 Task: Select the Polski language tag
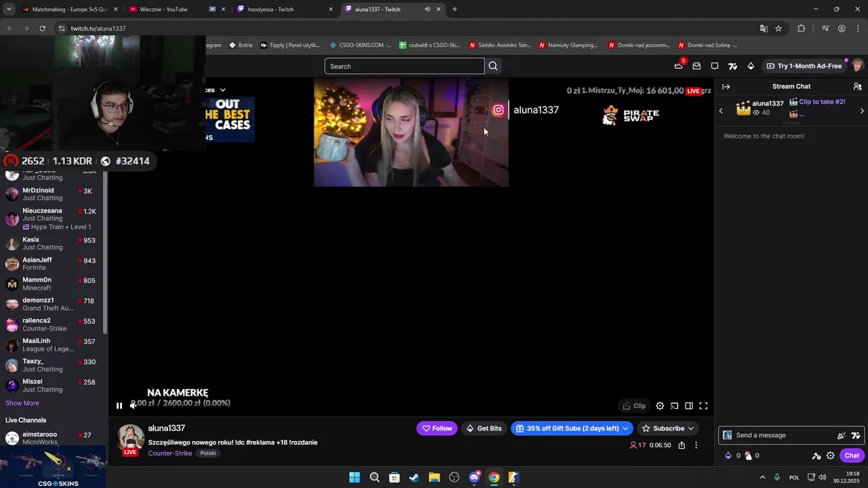pyautogui.click(x=208, y=453)
